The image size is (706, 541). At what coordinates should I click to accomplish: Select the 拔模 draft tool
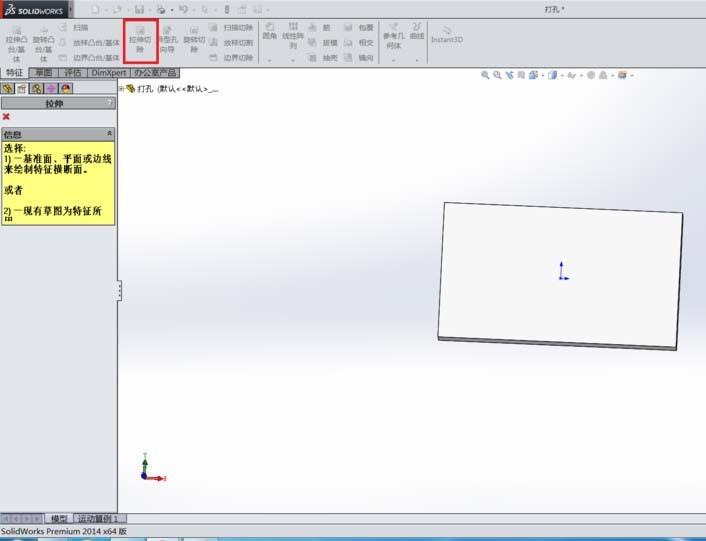[323, 43]
